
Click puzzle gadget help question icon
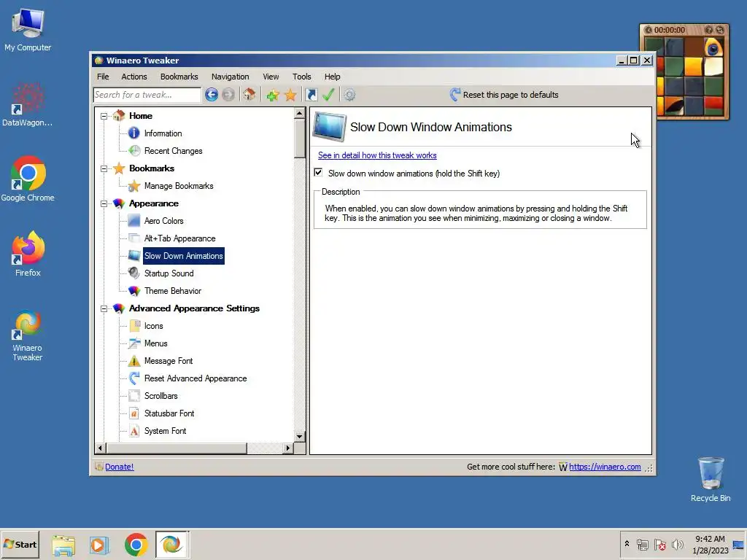coord(708,30)
